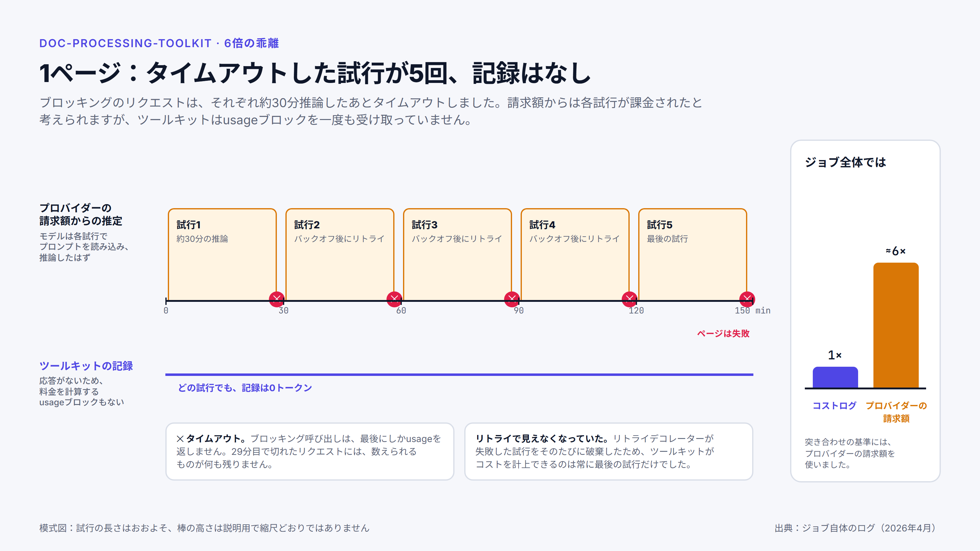Click the バックオフ後にリトライ text in 試行4

(574, 239)
